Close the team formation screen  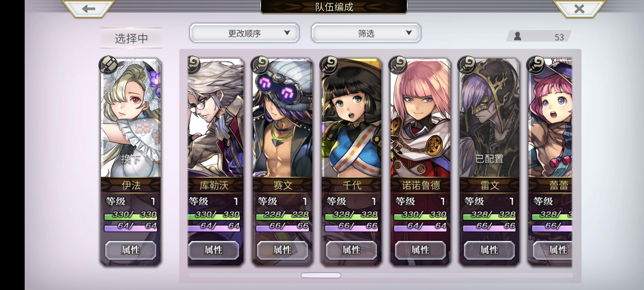pos(579,9)
